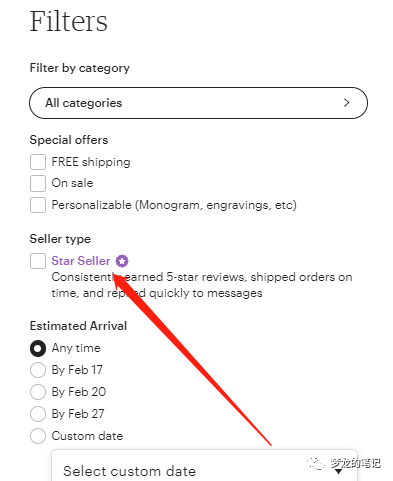
Task: Choose the By Feb 17 arrival option
Action: [x=38, y=370]
